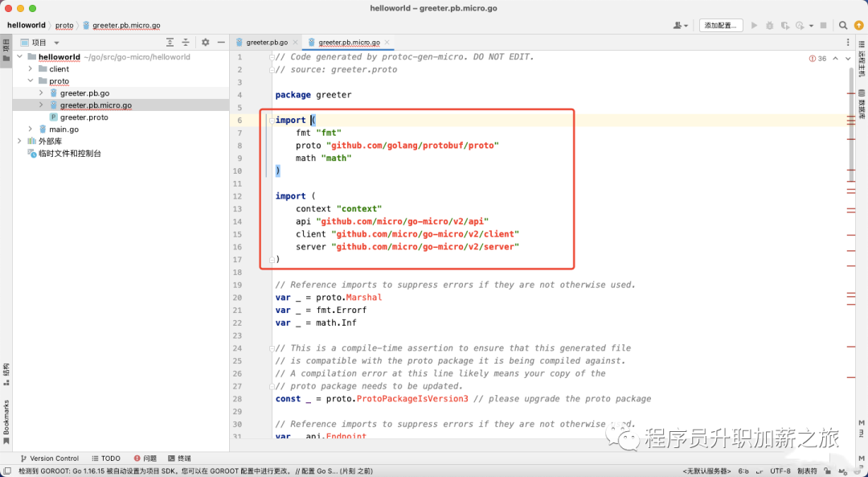This screenshot has width=868, height=477.
Task: Click "package greeter" code line
Action: click(313, 95)
